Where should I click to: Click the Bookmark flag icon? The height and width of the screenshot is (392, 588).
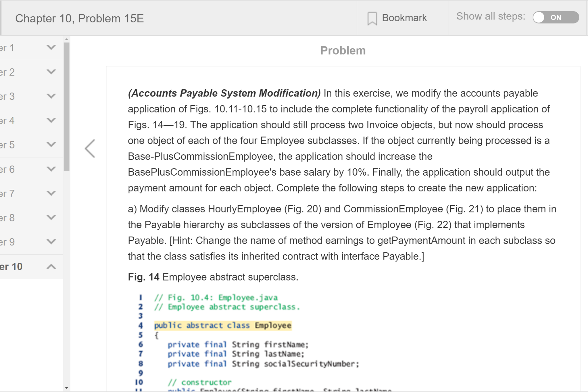coord(372,18)
